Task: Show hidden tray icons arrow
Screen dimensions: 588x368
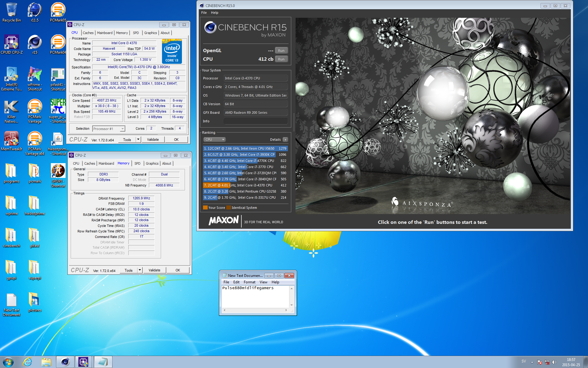Action: [532, 362]
